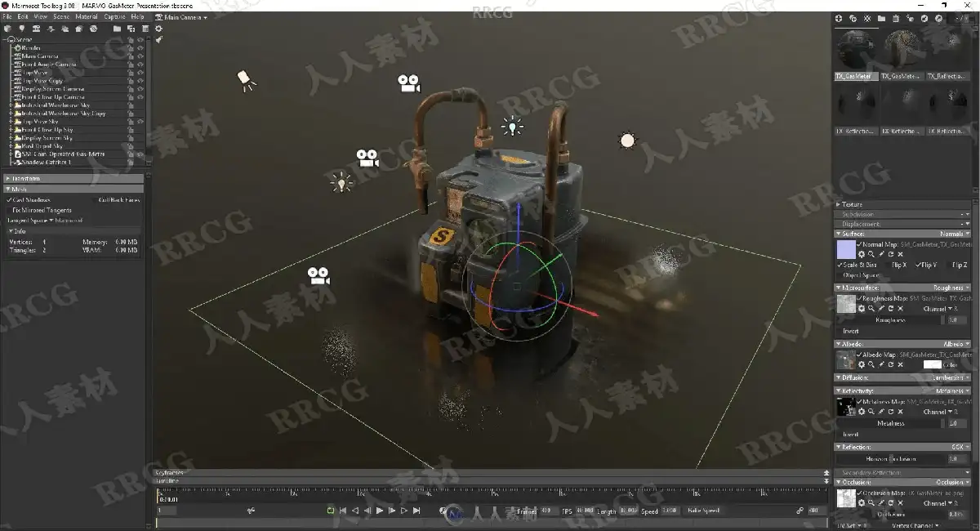Click the Roughness Map magnifier icon
Image resolution: width=980 pixels, height=531 pixels.
(x=871, y=309)
